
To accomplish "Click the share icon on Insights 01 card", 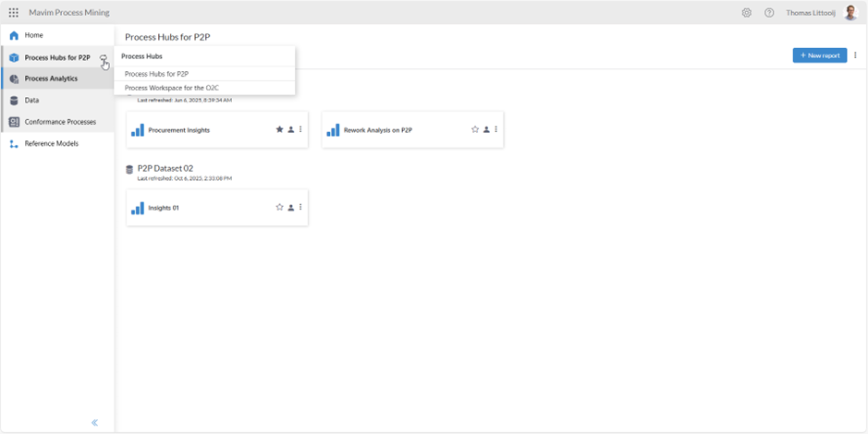I will pyautogui.click(x=290, y=208).
